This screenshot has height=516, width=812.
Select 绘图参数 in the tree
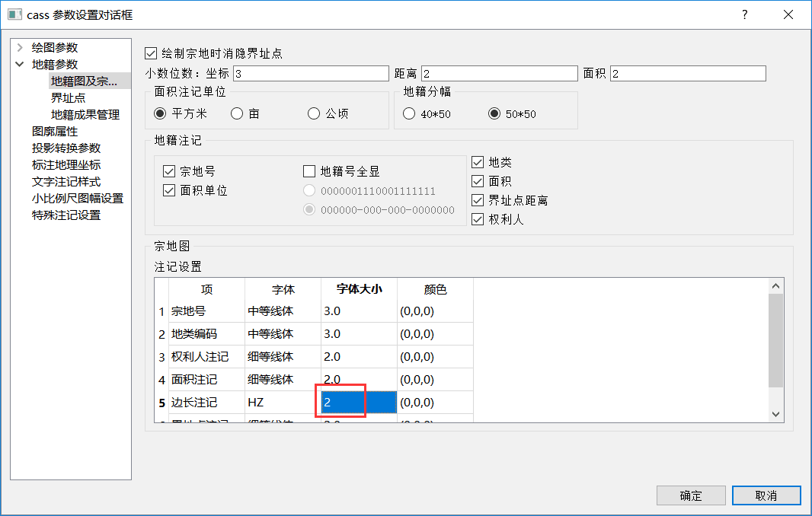pyautogui.click(x=54, y=48)
